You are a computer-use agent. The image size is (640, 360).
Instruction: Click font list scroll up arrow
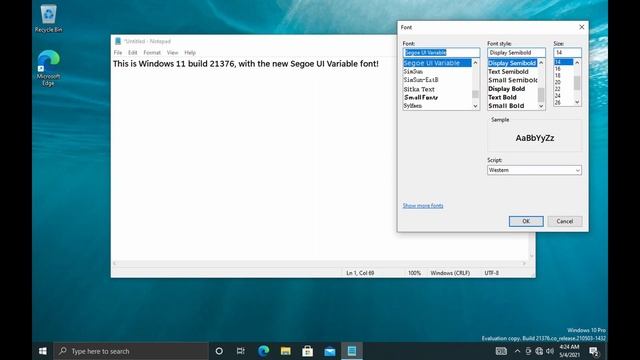(x=475, y=63)
